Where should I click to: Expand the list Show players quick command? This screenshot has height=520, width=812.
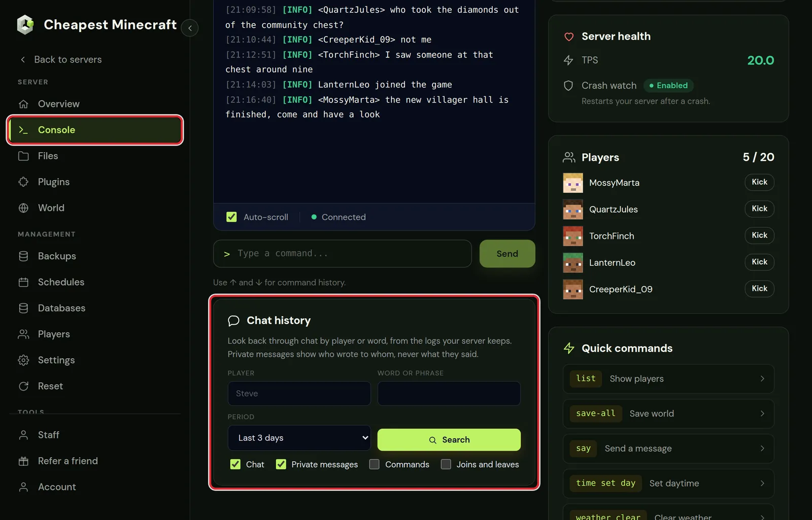668,379
